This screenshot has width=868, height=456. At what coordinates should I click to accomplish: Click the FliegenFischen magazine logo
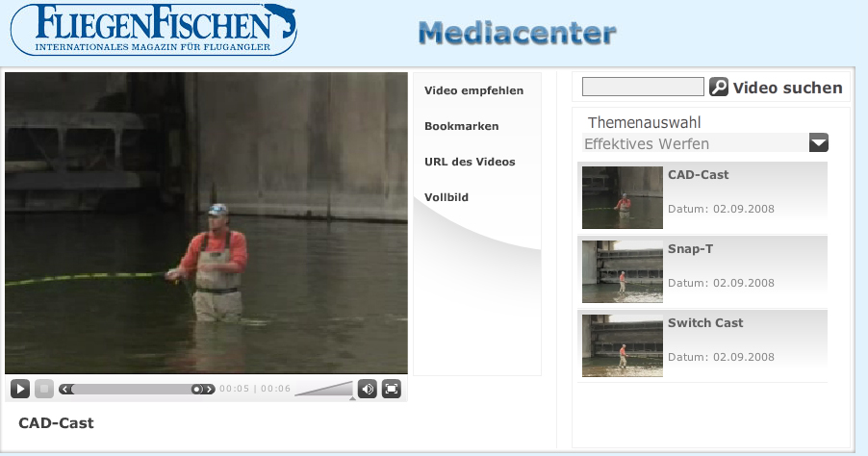[x=153, y=29]
